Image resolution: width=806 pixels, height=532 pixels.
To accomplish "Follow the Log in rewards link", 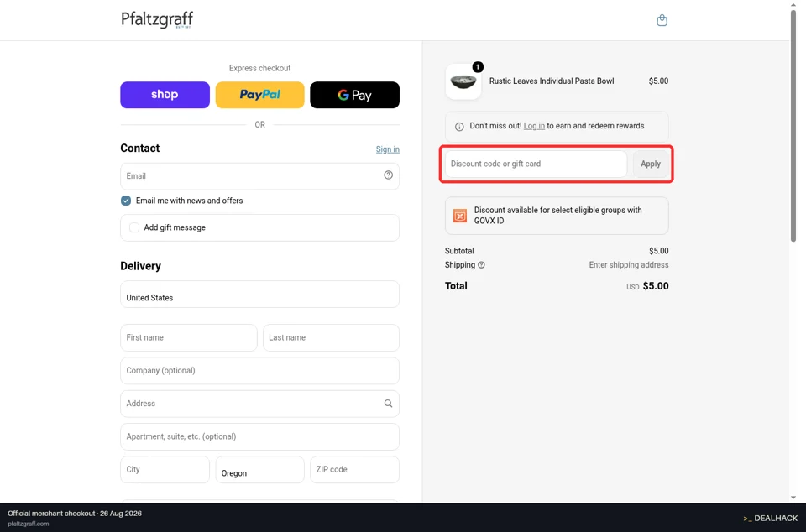I will pos(534,126).
